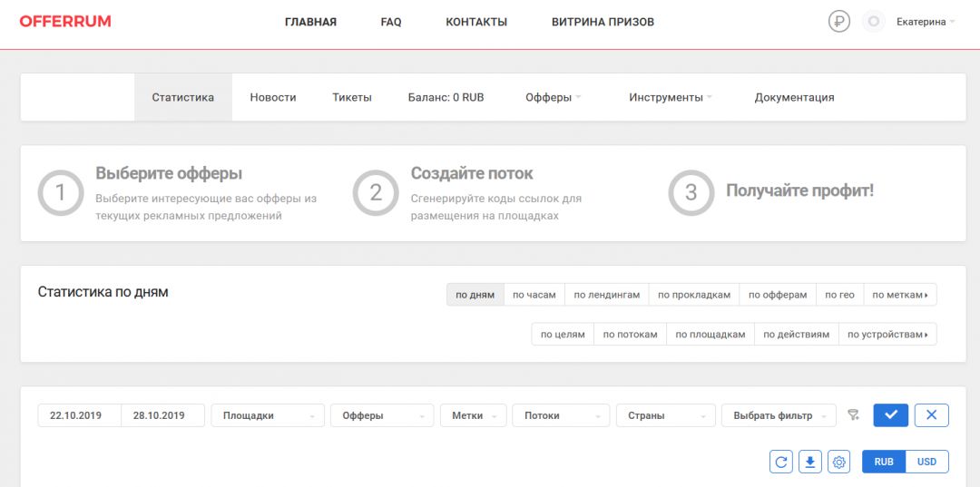This screenshot has height=487, width=980.
Task: Open ВИТРИНА ПРИЗОВ page
Action: pos(603,22)
